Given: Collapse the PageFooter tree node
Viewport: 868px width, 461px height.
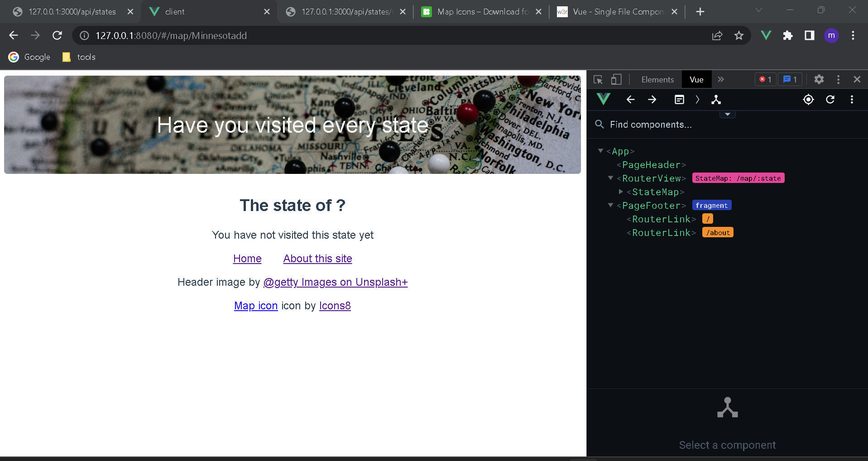Looking at the screenshot, I should coord(610,205).
